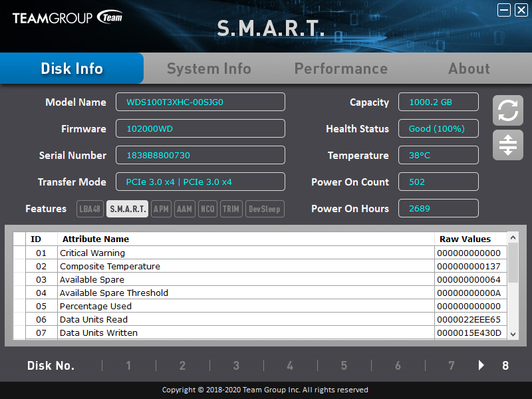The height and width of the screenshot is (399, 532).
Task: Close the S.M.A.R.T. window
Action: coord(521,10)
